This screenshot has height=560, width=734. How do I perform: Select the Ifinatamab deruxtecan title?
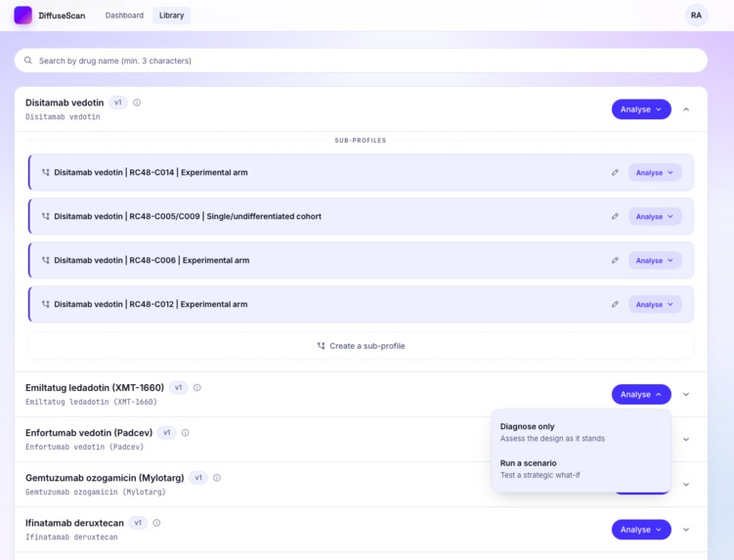74,523
